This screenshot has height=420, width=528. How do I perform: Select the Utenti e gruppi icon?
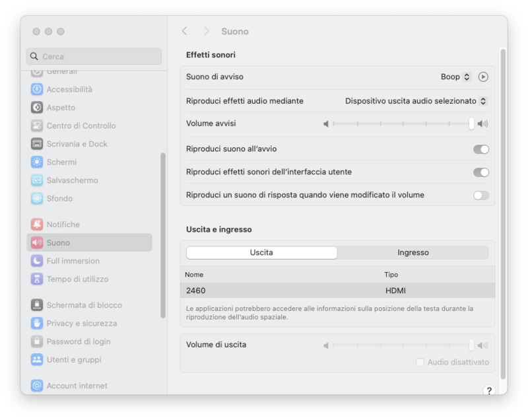point(37,359)
